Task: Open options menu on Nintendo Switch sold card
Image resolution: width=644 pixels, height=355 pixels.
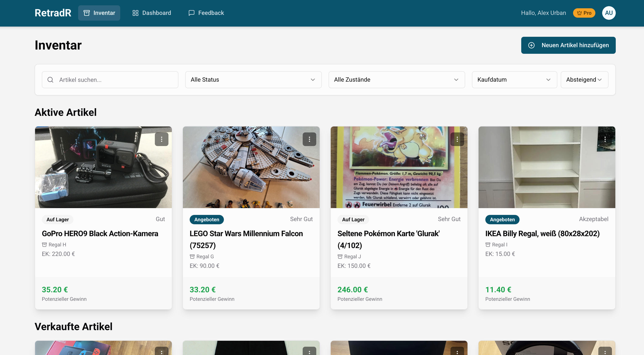Action: coord(161,351)
